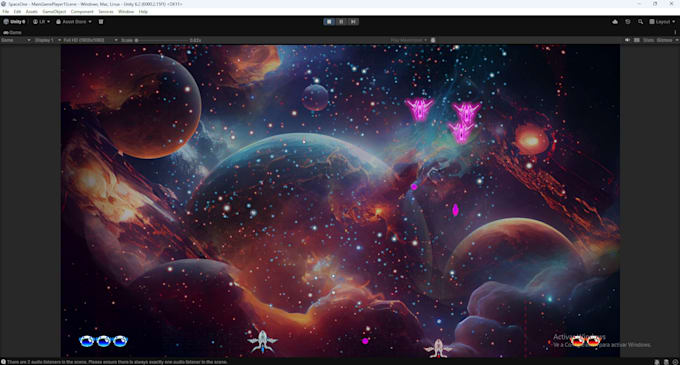Open the Gizmos dropdown arrow
The height and width of the screenshot is (365, 680).
677,40
